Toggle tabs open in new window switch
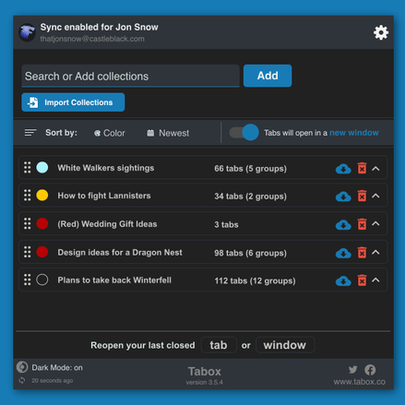Image resolution: width=405 pixels, height=405 pixels. point(244,132)
